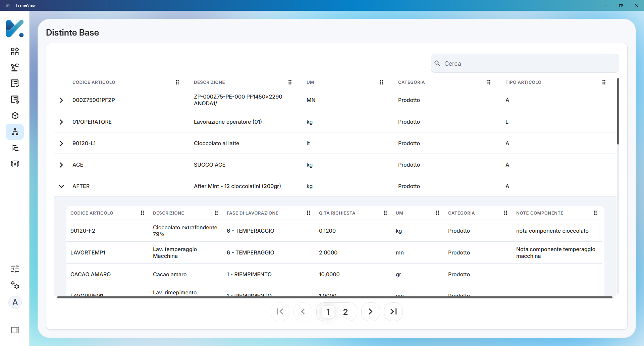
Task: Open the checklist icon in sidebar
Action: coord(15,83)
